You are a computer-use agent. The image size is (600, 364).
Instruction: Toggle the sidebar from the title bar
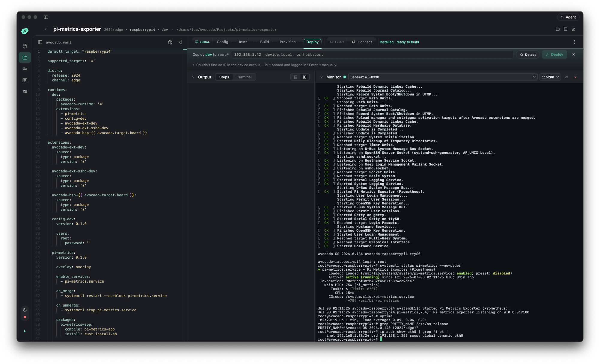46,17
